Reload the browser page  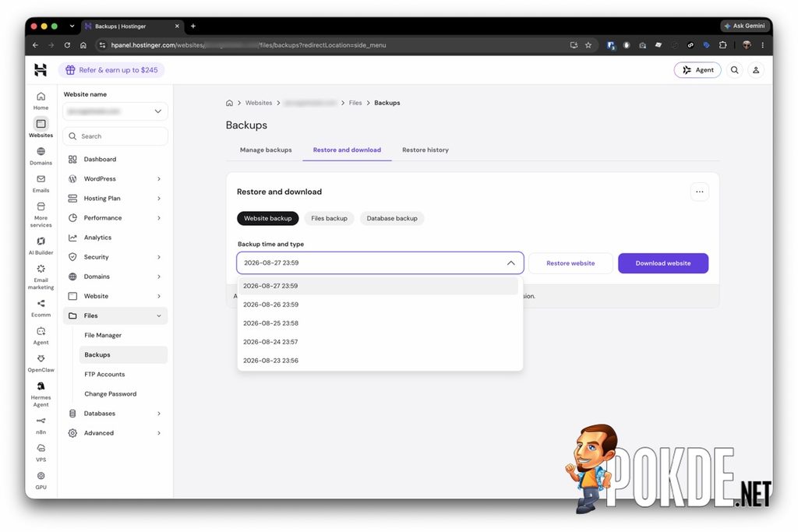(x=67, y=45)
